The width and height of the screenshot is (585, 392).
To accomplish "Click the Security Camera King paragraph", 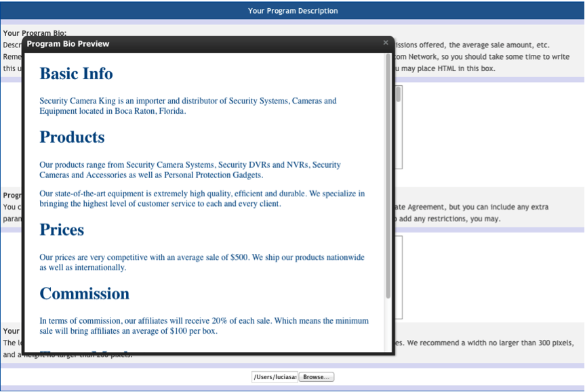I will point(188,106).
